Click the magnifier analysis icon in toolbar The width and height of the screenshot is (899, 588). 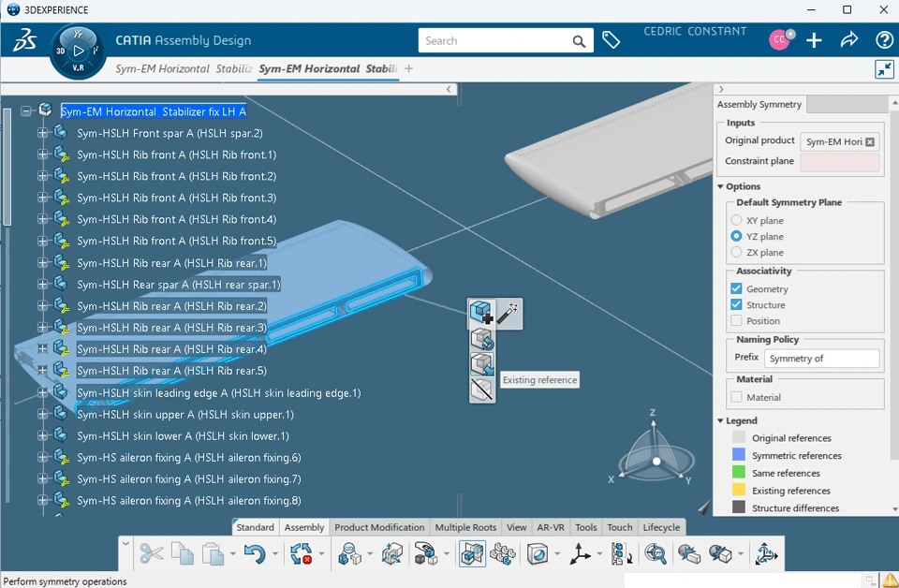click(655, 554)
